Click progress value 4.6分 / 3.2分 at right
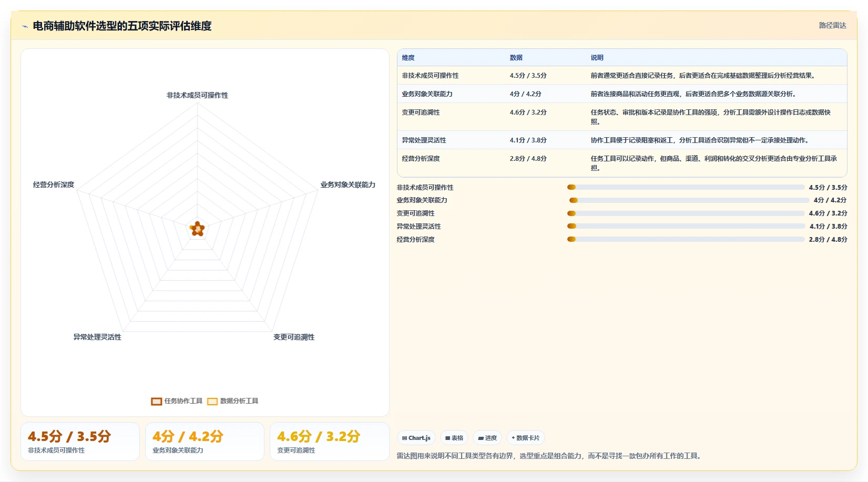868x482 pixels. (x=828, y=213)
